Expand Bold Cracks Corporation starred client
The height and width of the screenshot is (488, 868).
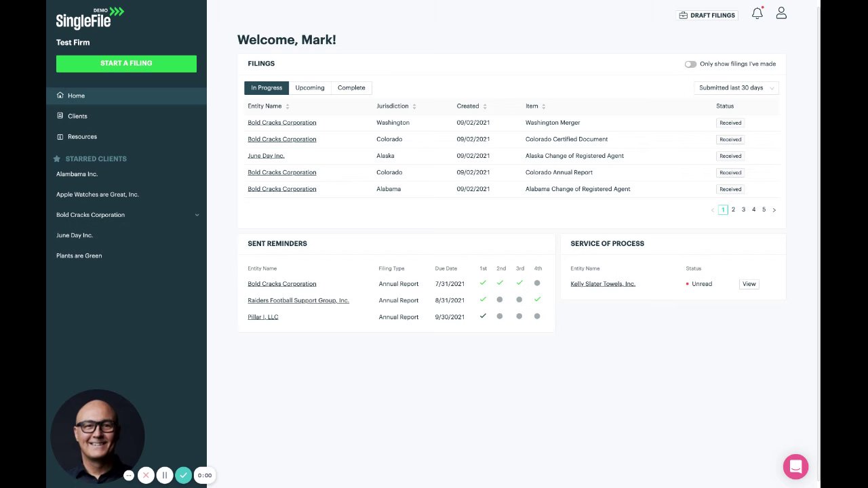click(x=197, y=215)
